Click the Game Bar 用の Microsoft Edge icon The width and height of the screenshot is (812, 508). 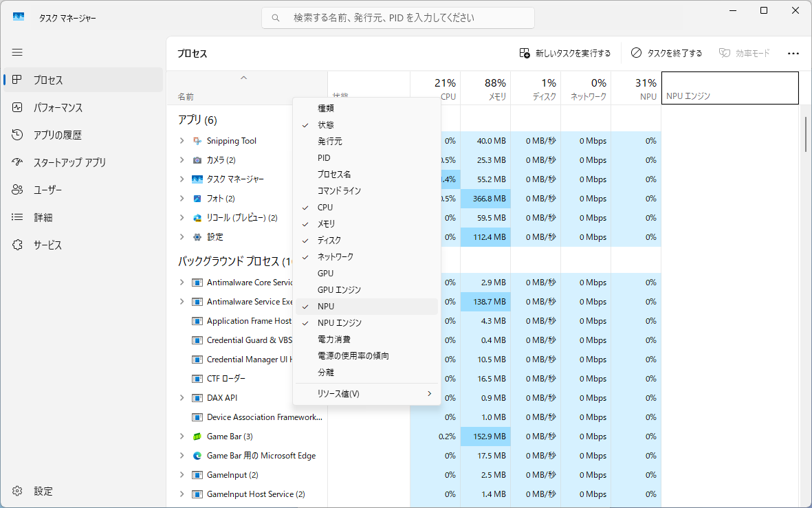(x=197, y=456)
